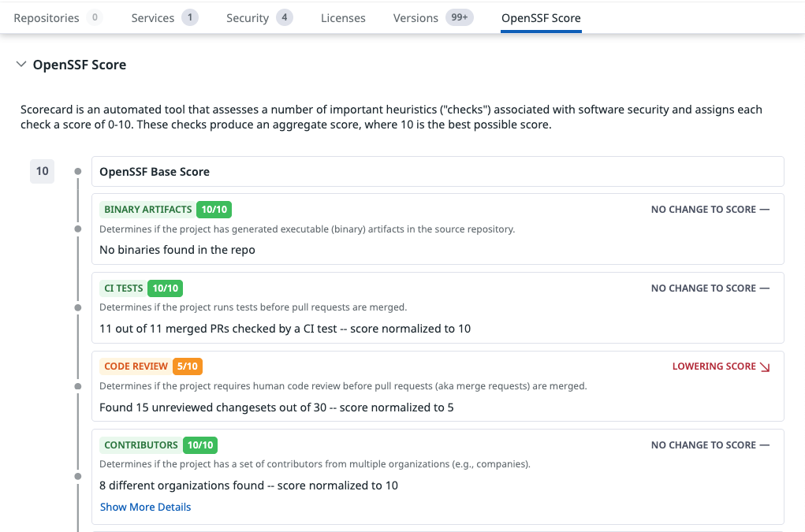
Task: Click the CI Tests 10/10 score badge
Action: (x=166, y=288)
